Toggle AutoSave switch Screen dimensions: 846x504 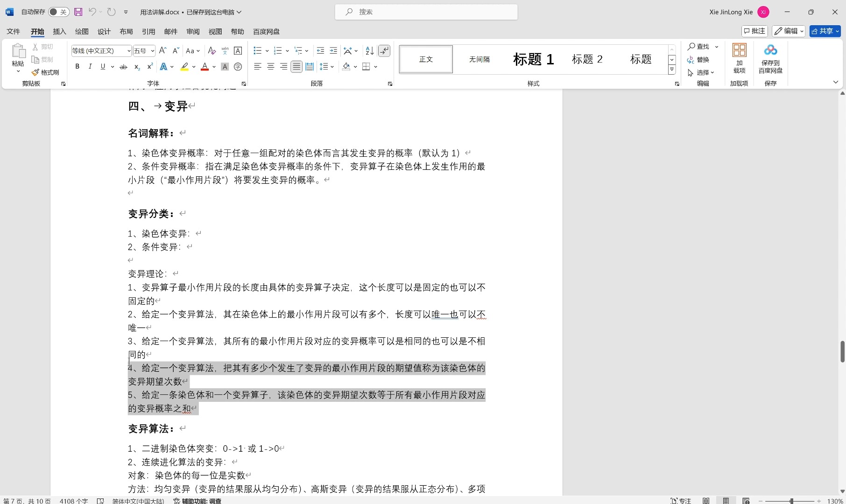tap(59, 12)
